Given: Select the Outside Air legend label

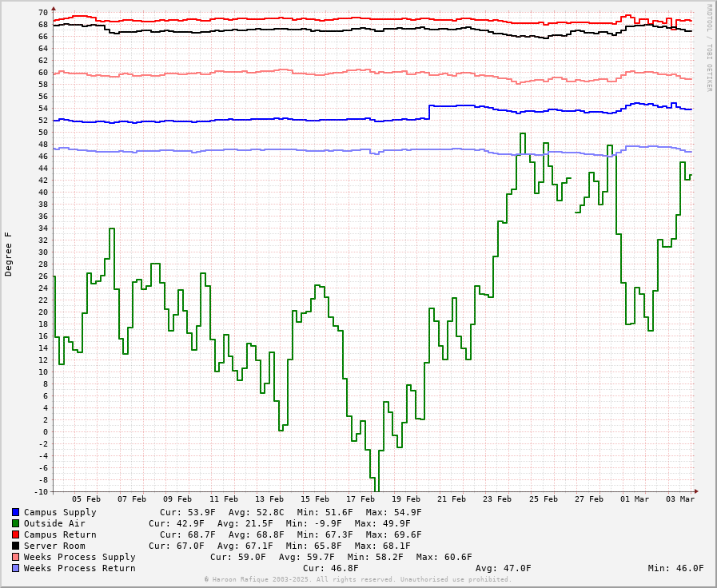Looking at the screenshot, I should (x=54, y=523).
